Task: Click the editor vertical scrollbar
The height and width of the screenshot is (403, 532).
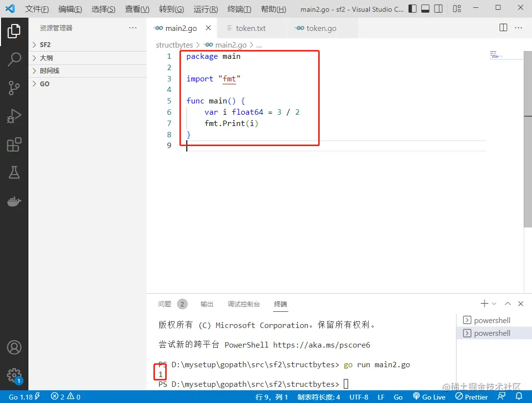Action: (x=528, y=139)
